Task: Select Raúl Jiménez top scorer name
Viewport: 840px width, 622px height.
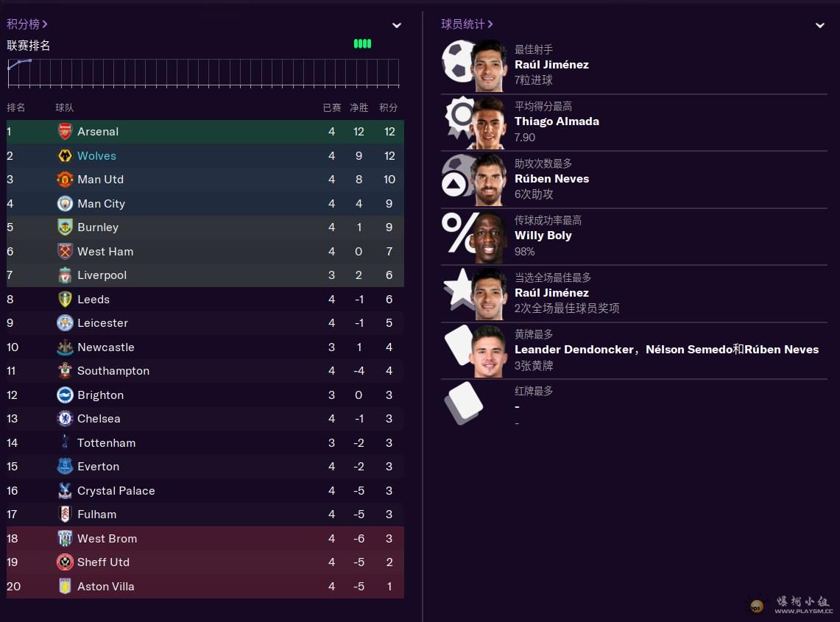Action: coord(551,64)
